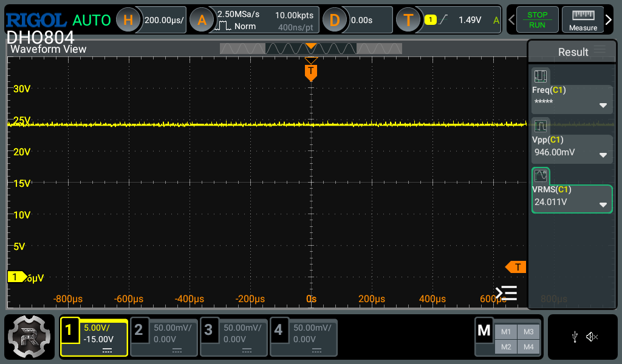Open the Rigol main menu gear icon

tap(30, 337)
